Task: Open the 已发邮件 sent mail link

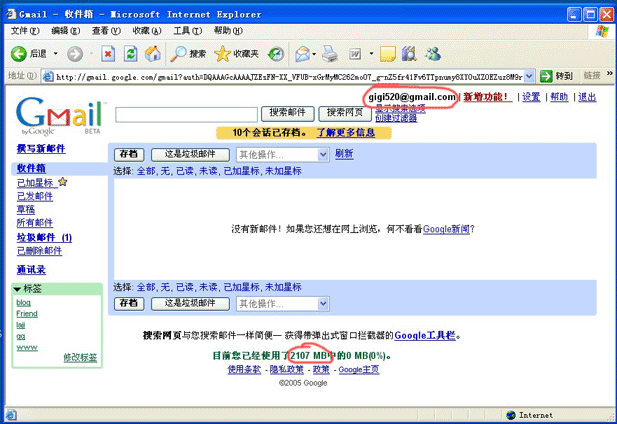Action: click(35, 196)
